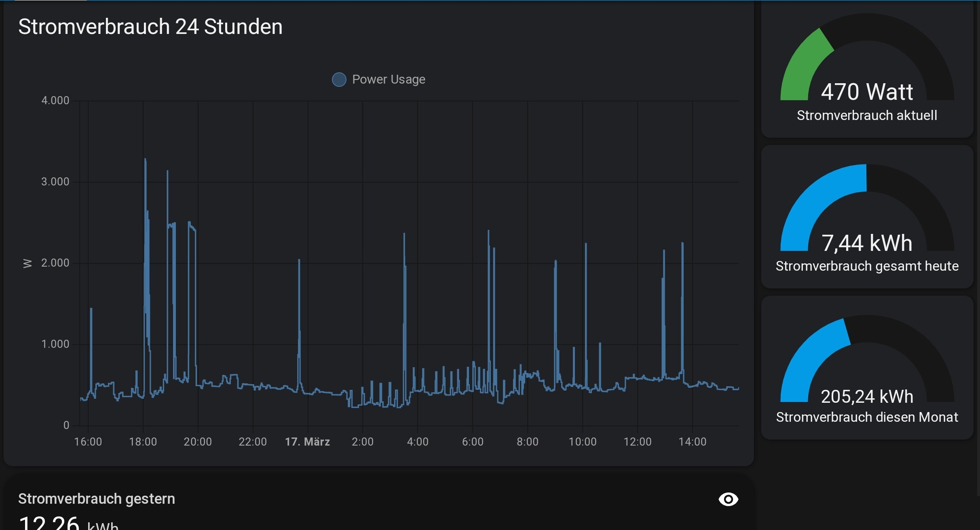Image resolution: width=980 pixels, height=530 pixels.
Task: Open the 205,24 kWh gauge value
Action: (867, 396)
